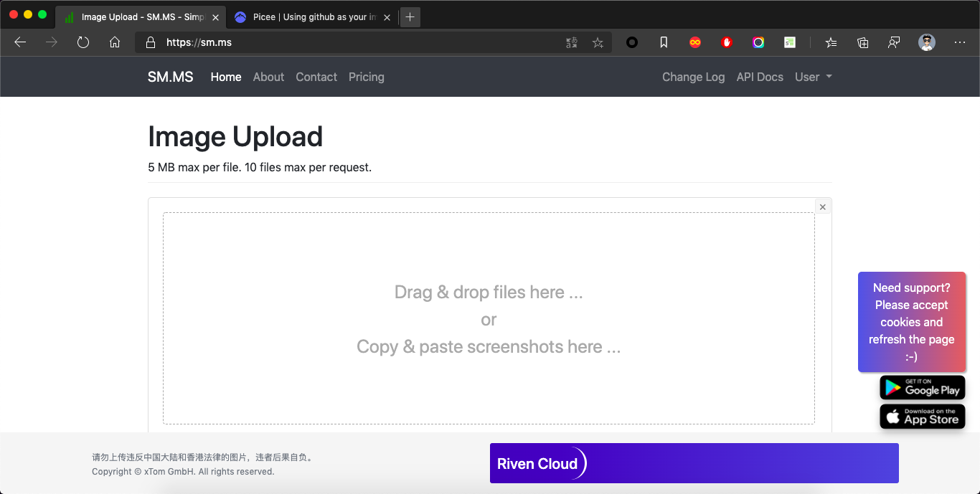The height and width of the screenshot is (494, 980).
Task: Open the API Docs link
Action: coord(760,77)
